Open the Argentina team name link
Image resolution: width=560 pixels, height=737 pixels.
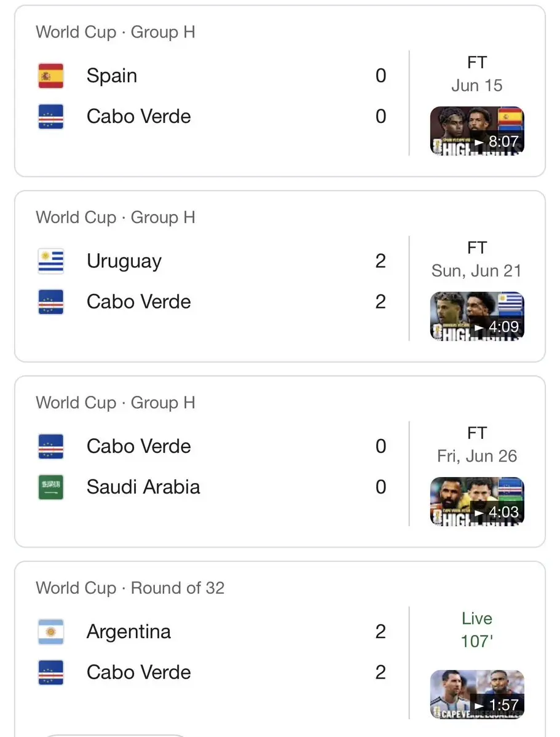(x=128, y=632)
